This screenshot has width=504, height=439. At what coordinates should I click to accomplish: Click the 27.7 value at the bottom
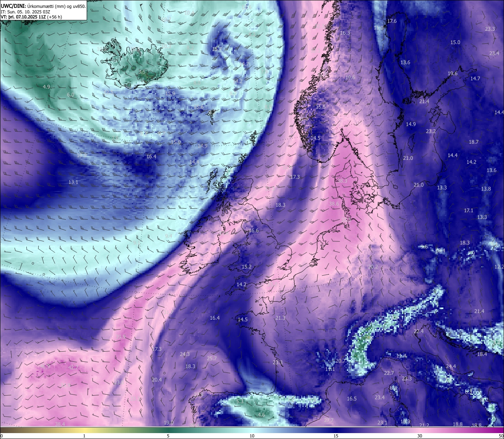[x=329, y=420]
